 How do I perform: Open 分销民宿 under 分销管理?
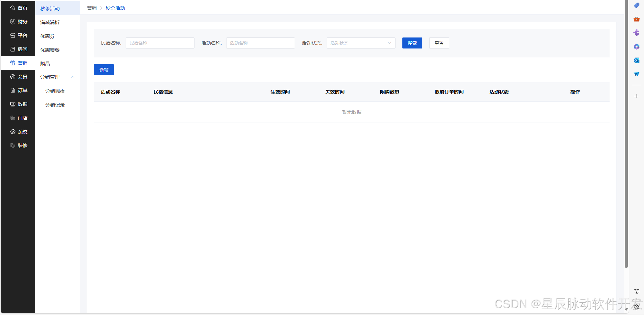point(57,91)
